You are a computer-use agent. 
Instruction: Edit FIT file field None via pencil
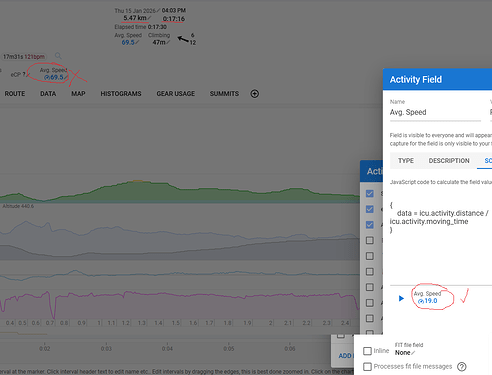pyautogui.click(x=413, y=353)
